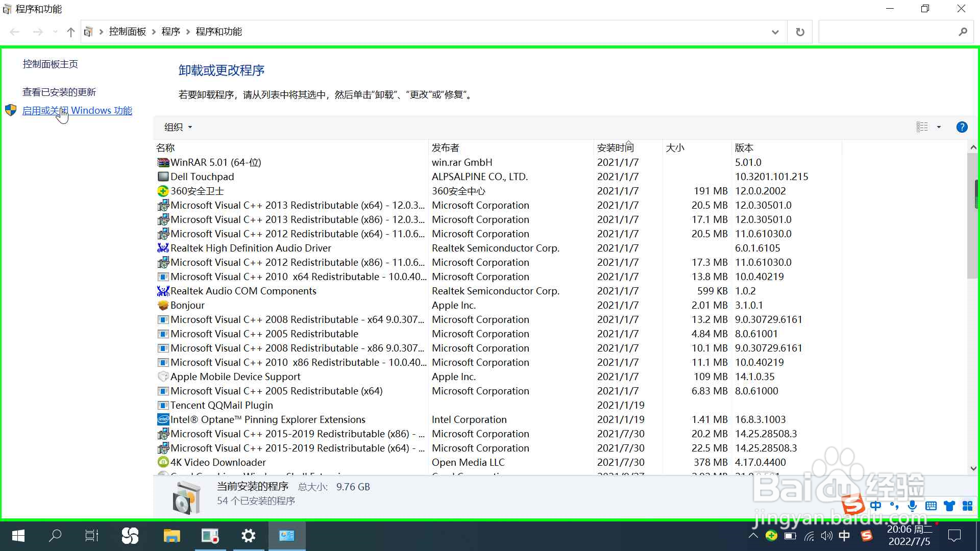Click Intel Optane Pinning Explorer Extensions icon
Screen dimensions: 980x551
(x=163, y=419)
